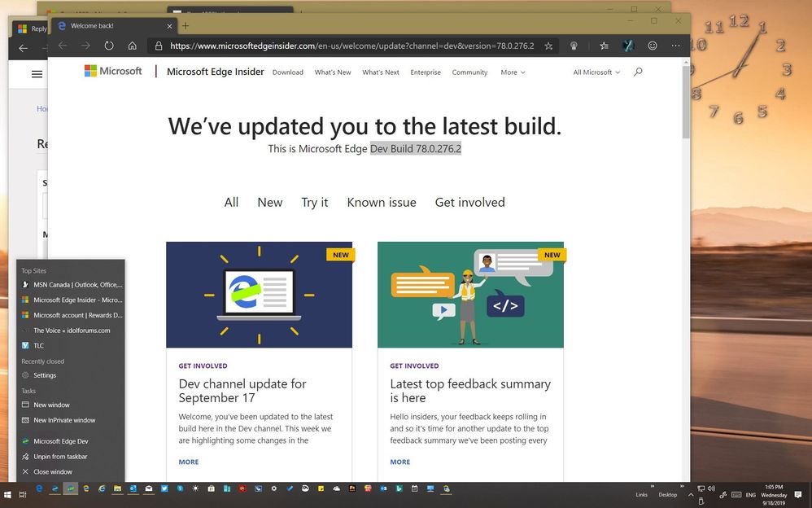Click the page's vertical scrollbar thumb

(686, 101)
